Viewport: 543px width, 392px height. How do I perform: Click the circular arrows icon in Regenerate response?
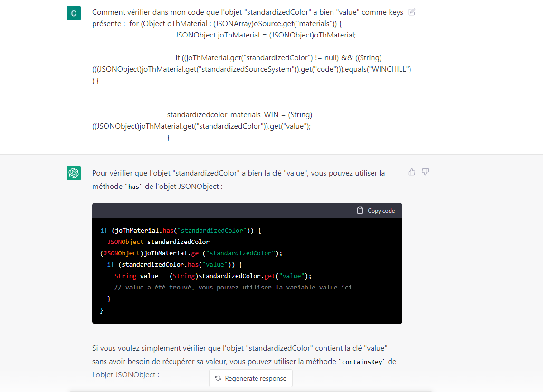pyautogui.click(x=218, y=378)
